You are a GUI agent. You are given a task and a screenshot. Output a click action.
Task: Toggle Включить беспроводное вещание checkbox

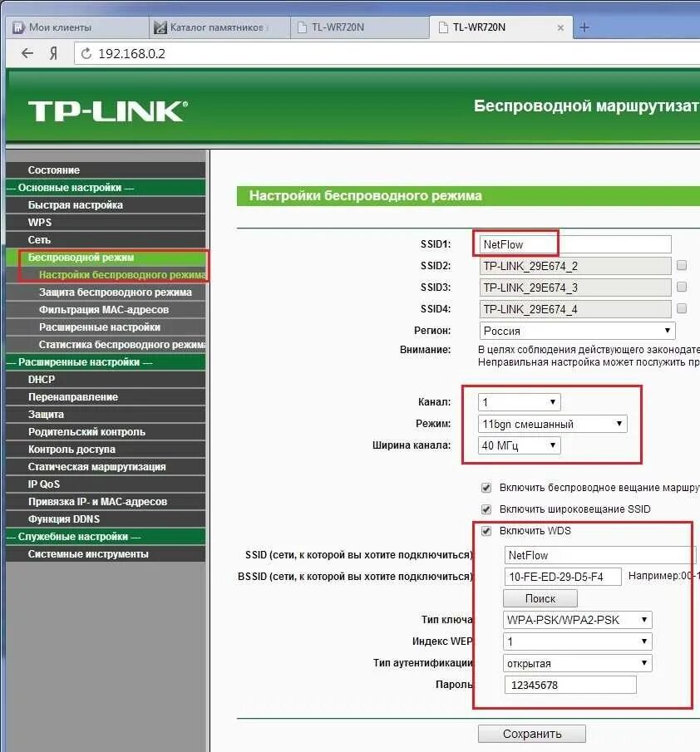[486, 488]
